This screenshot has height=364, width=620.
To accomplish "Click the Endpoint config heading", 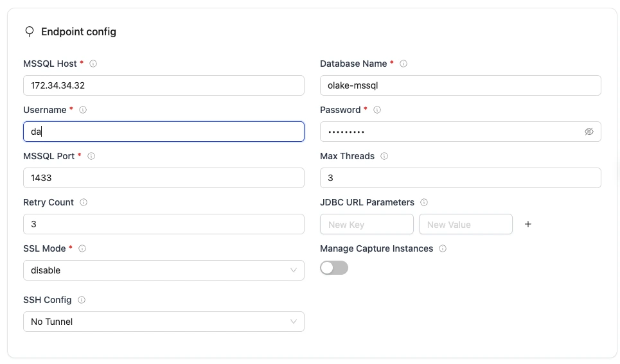I will pos(78,31).
